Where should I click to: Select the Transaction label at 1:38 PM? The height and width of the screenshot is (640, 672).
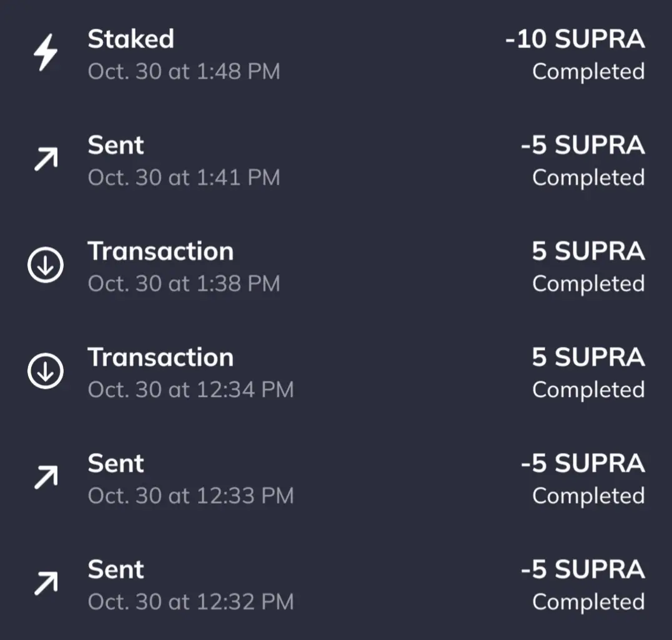coord(161,251)
